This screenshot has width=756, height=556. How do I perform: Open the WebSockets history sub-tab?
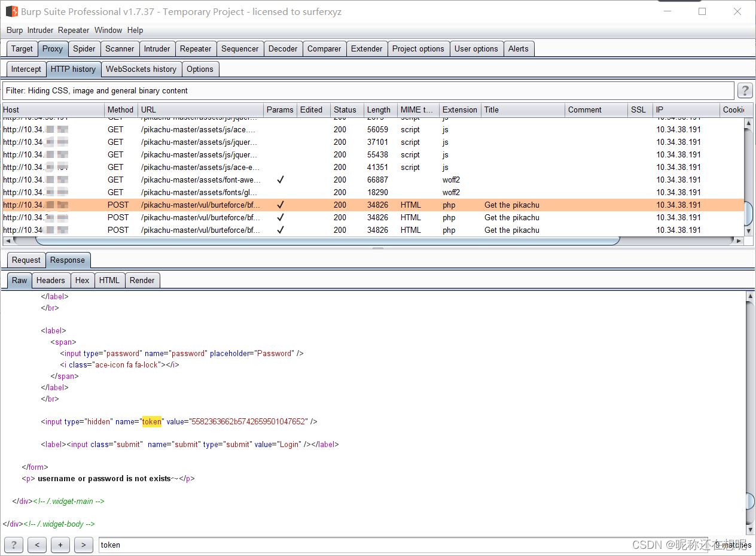pyautogui.click(x=142, y=69)
